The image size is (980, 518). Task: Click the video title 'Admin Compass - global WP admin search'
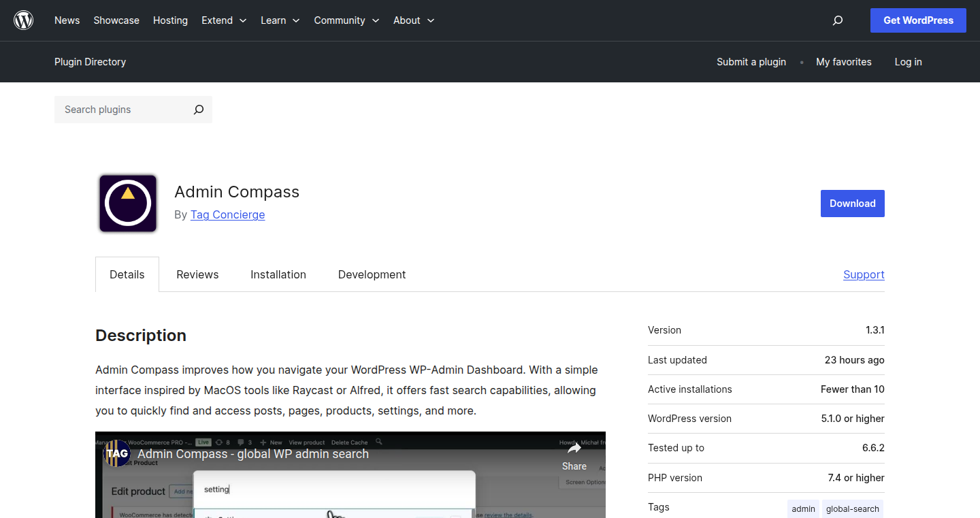[253, 454]
